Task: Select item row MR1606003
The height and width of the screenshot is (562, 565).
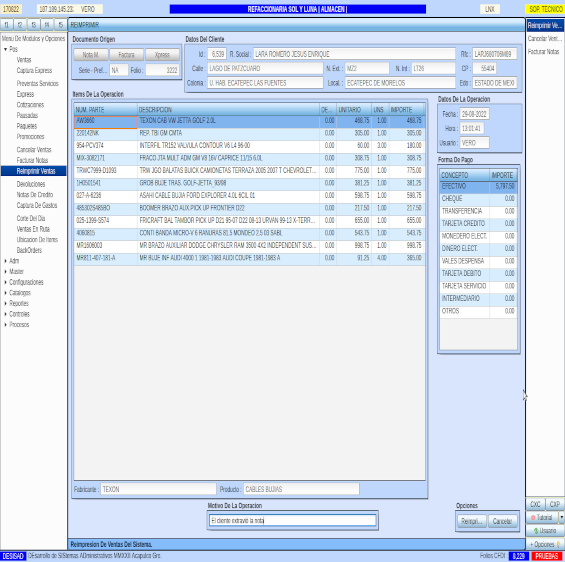Action: point(249,245)
